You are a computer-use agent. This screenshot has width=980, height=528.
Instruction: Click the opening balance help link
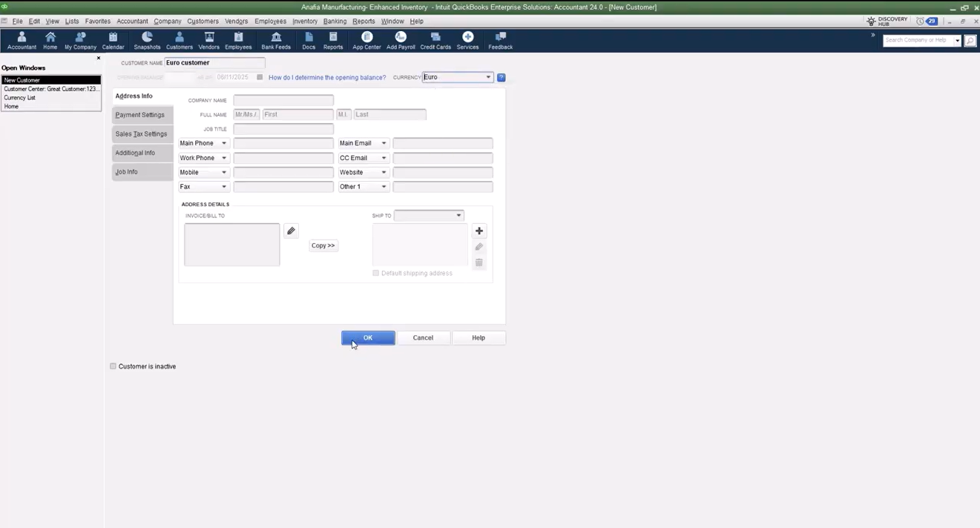(x=327, y=77)
